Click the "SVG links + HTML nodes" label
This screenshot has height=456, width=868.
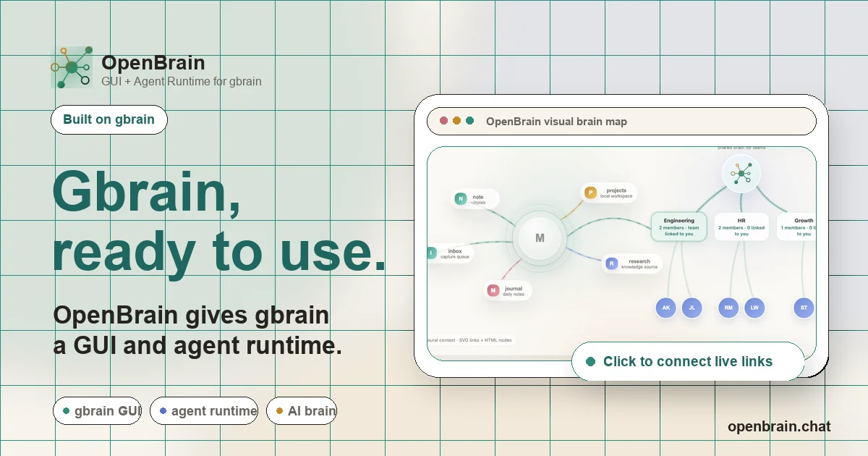coord(485,340)
